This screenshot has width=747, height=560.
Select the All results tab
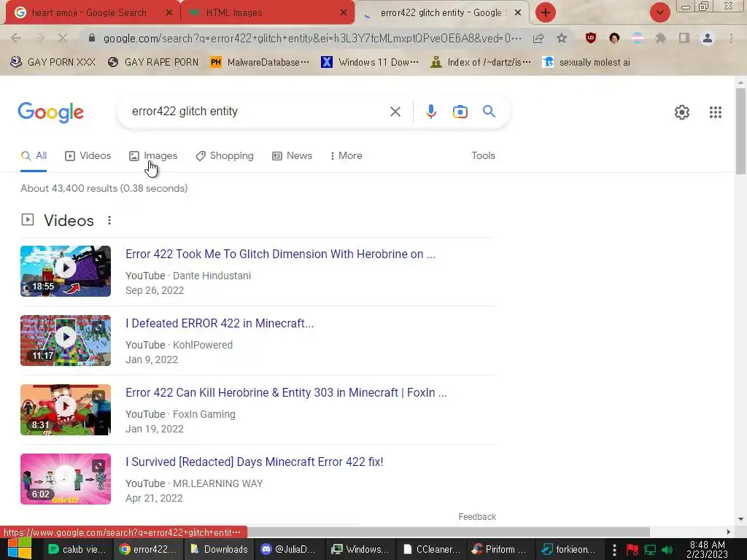tap(34, 156)
